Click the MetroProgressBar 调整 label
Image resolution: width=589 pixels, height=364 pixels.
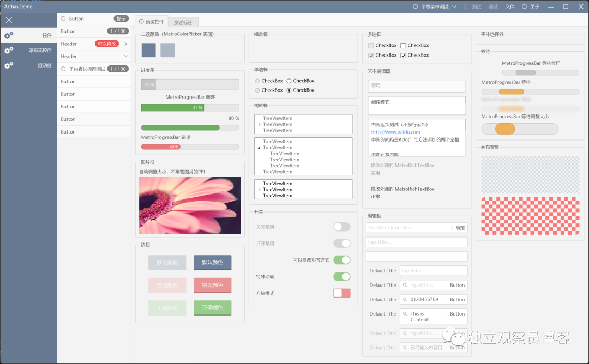click(x=190, y=97)
